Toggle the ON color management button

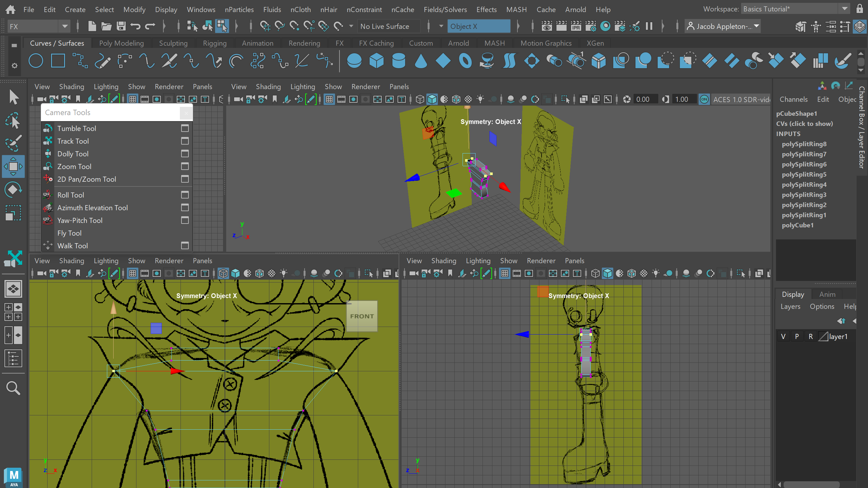(704, 99)
